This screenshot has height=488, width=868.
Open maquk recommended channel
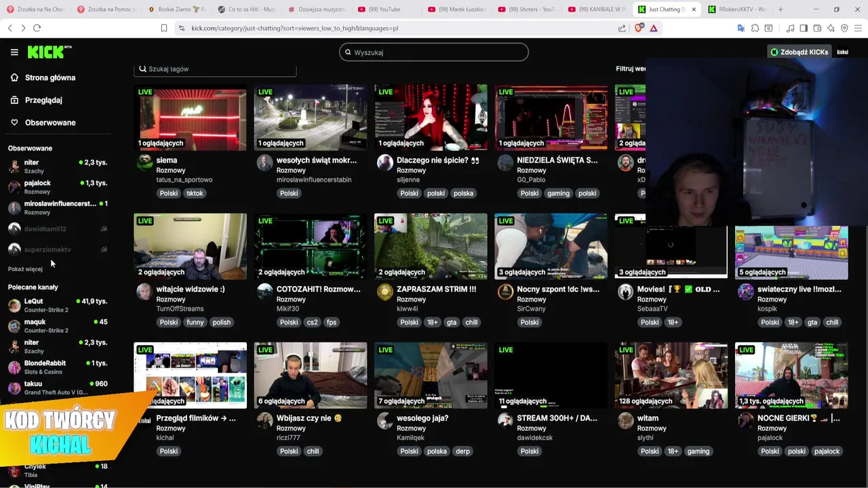(58, 325)
